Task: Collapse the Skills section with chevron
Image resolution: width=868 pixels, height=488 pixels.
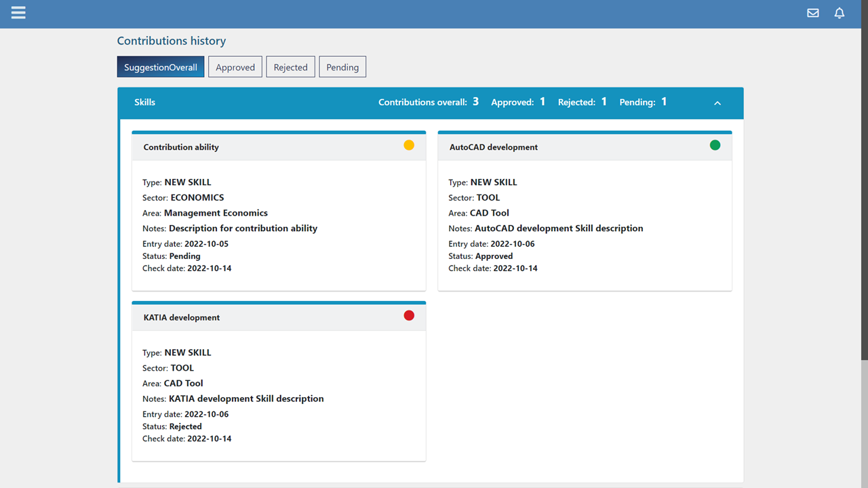Action: pyautogui.click(x=717, y=103)
